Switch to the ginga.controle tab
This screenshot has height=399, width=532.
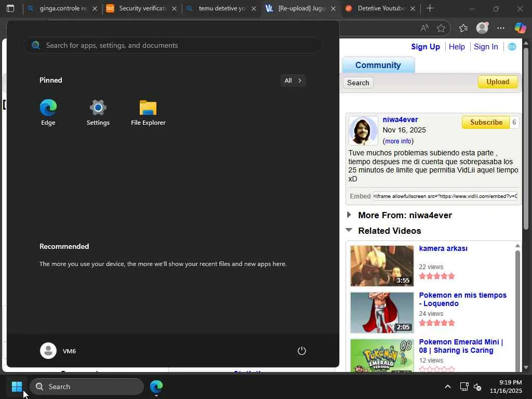tap(62, 8)
